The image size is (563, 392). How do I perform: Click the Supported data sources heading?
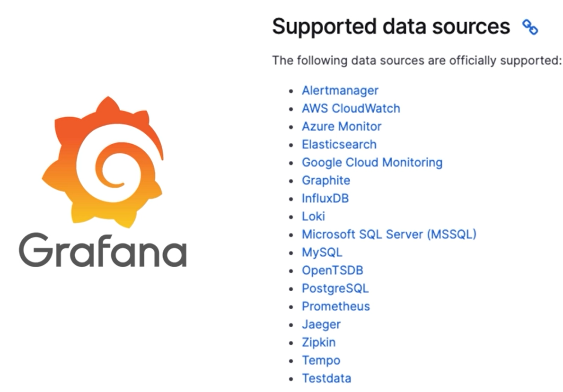pyautogui.click(x=391, y=26)
